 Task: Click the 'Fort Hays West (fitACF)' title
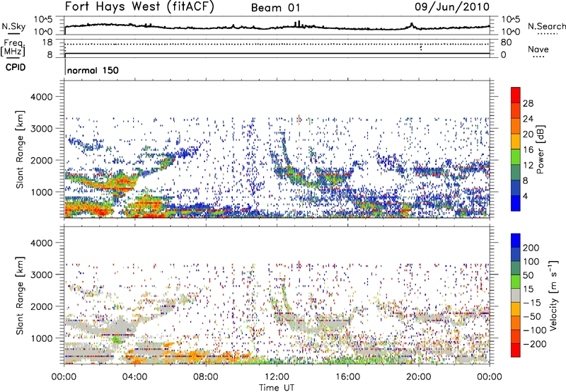click(x=139, y=7)
